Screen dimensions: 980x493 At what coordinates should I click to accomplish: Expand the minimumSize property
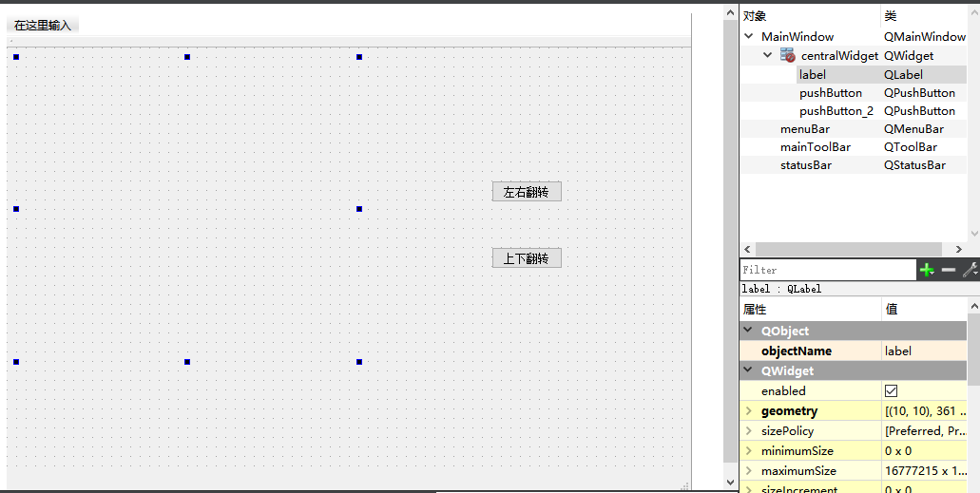748,451
